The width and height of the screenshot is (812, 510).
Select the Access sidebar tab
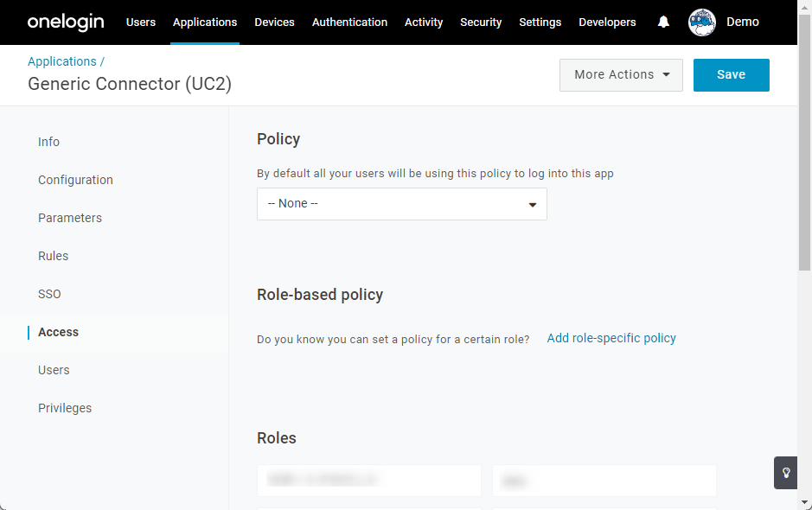[59, 332]
